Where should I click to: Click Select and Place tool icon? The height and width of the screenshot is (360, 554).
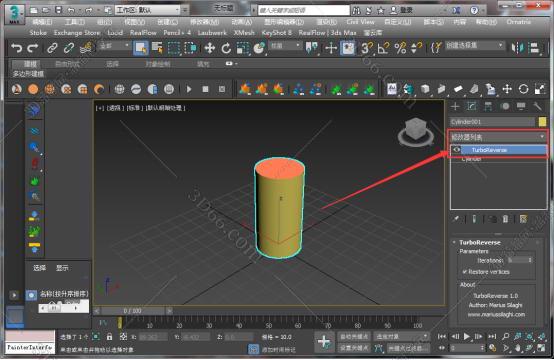pyautogui.click(x=259, y=48)
